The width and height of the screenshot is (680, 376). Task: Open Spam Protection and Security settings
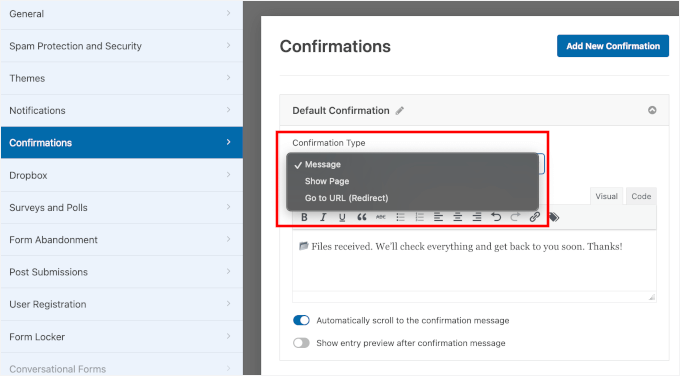coord(122,46)
